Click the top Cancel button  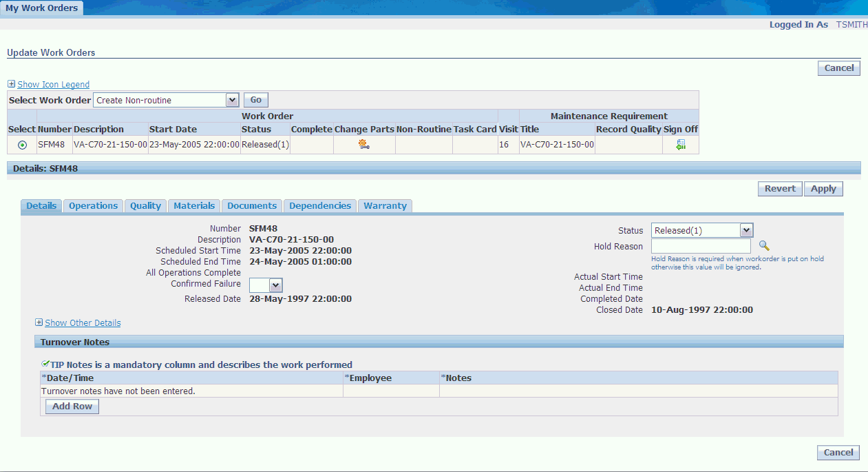(839, 68)
